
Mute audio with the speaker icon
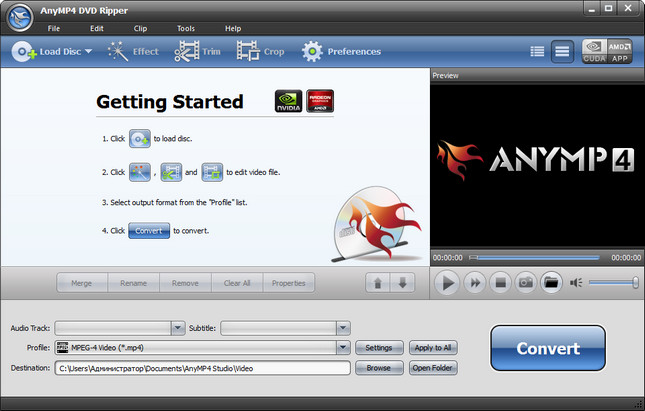(576, 283)
